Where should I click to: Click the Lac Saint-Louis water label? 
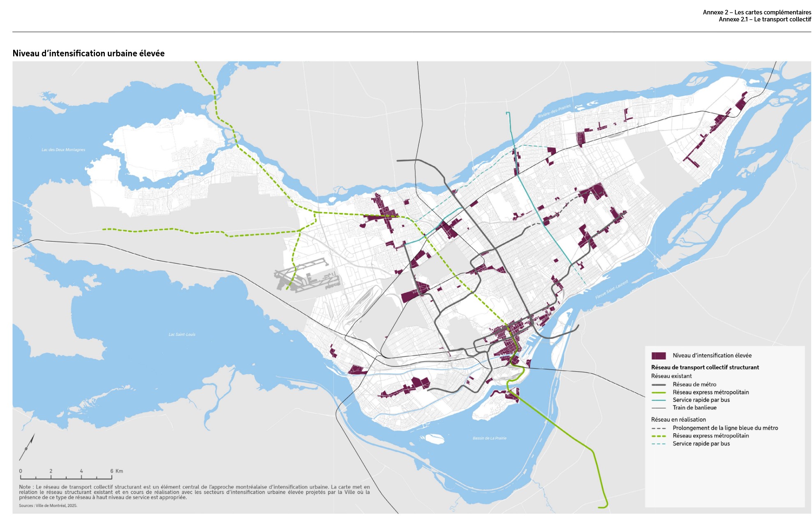(x=182, y=335)
